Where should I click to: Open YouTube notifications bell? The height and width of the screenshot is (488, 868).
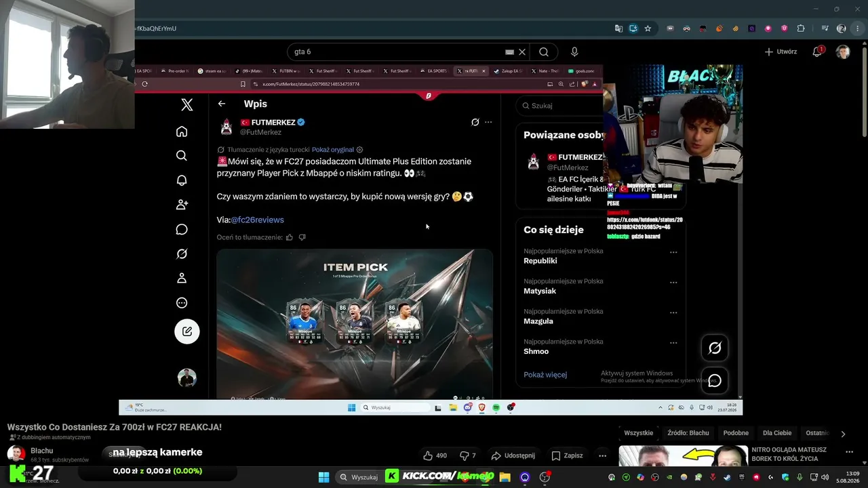point(818,52)
